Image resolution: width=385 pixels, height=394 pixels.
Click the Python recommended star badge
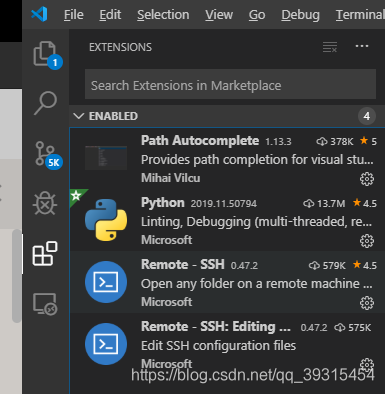(76, 195)
